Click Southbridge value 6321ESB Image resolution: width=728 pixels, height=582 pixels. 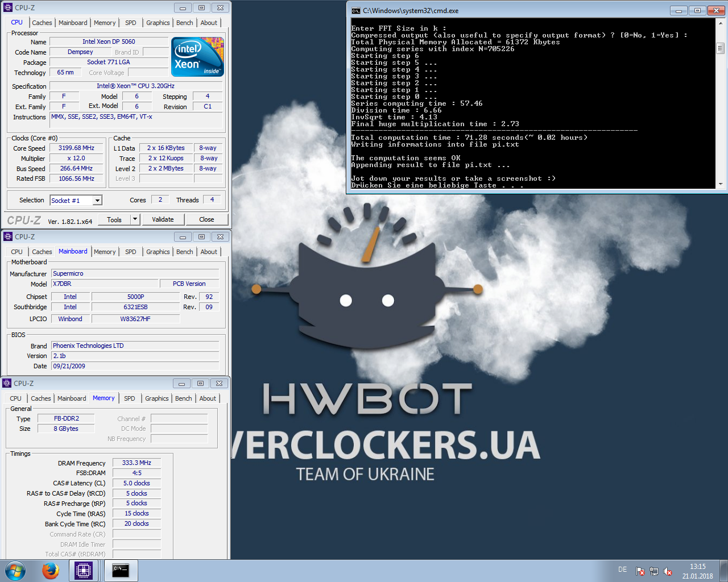coord(136,307)
